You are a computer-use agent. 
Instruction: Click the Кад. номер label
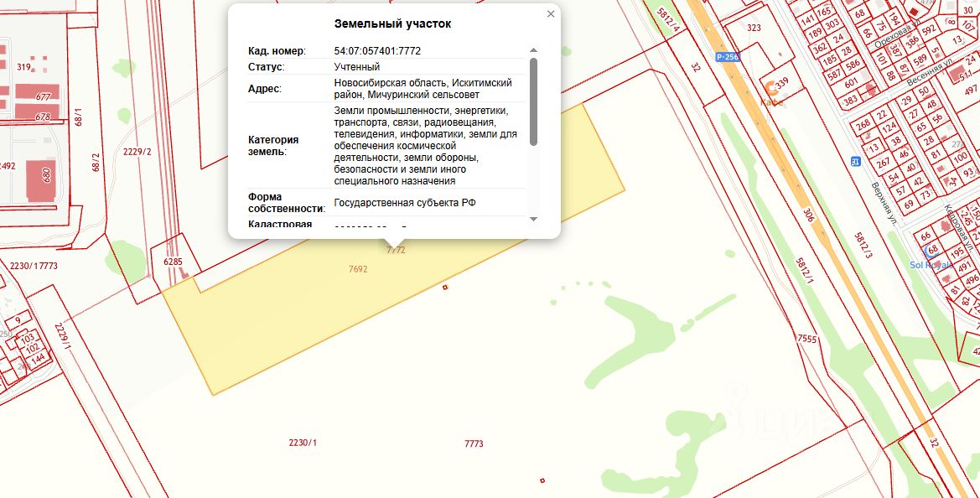(277, 51)
